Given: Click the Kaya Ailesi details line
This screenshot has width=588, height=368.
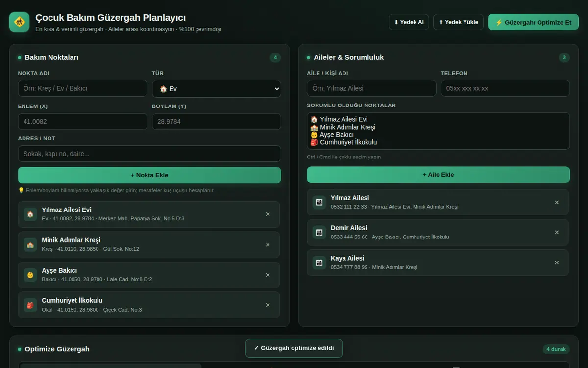Looking at the screenshot, I should pyautogui.click(x=374, y=267).
